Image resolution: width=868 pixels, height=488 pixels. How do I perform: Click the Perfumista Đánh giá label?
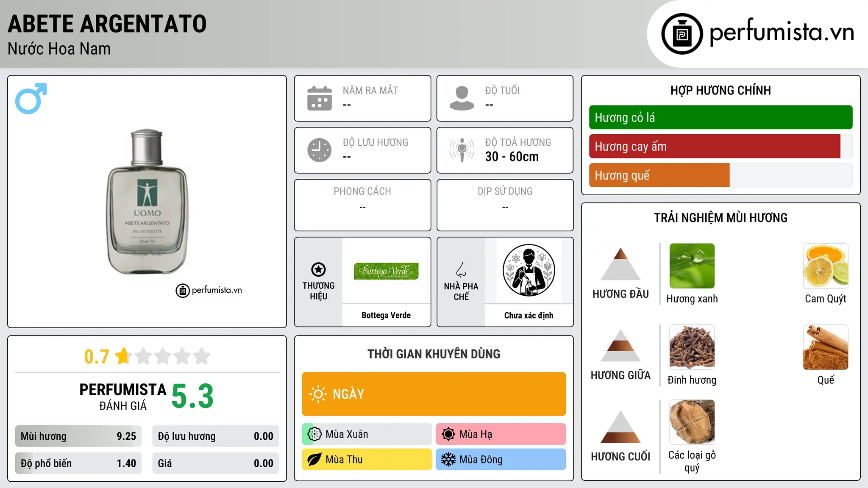coord(123,396)
